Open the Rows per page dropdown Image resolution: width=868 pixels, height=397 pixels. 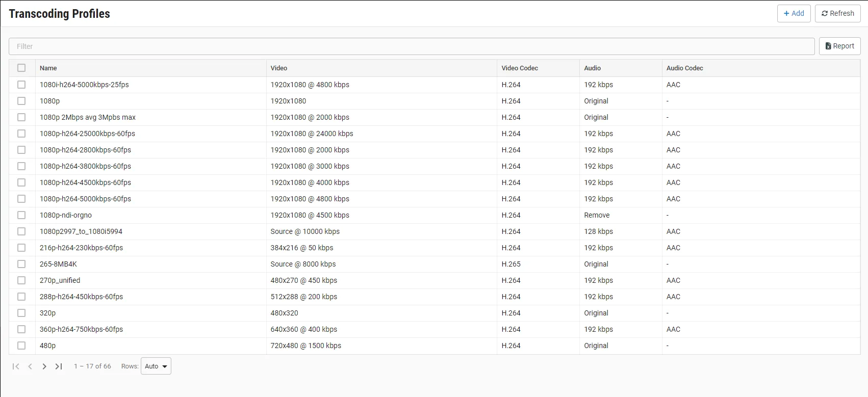(x=156, y=366)
